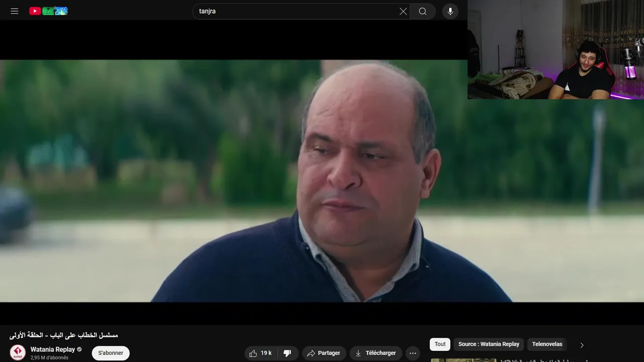
Task: Start voice search with microphone
Action: pyautogui.click(x=450, y=11)
